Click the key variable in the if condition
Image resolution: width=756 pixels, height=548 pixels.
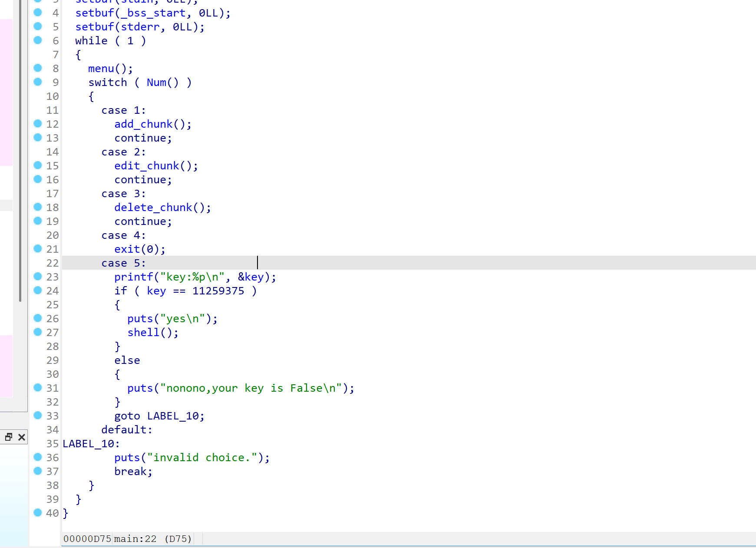click(x=156, y=291)
